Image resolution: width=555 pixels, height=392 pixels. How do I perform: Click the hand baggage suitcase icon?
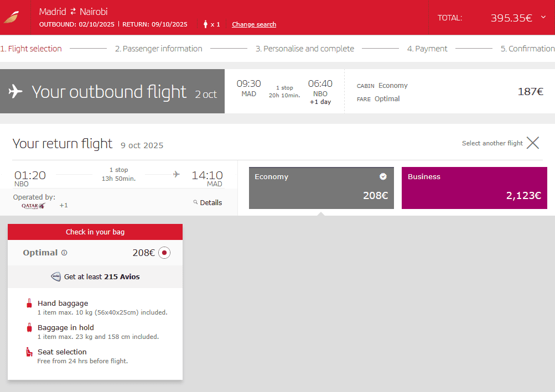coord(29,304)
